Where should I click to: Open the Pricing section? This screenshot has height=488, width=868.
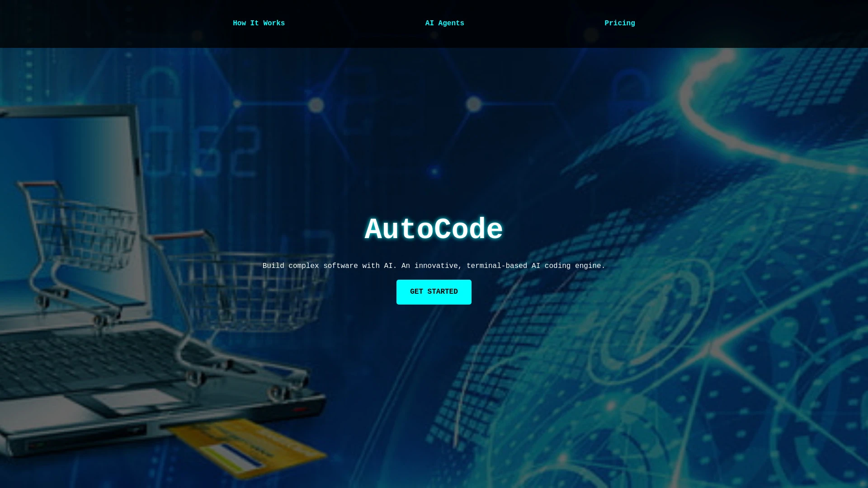click(x=619, y=23)
